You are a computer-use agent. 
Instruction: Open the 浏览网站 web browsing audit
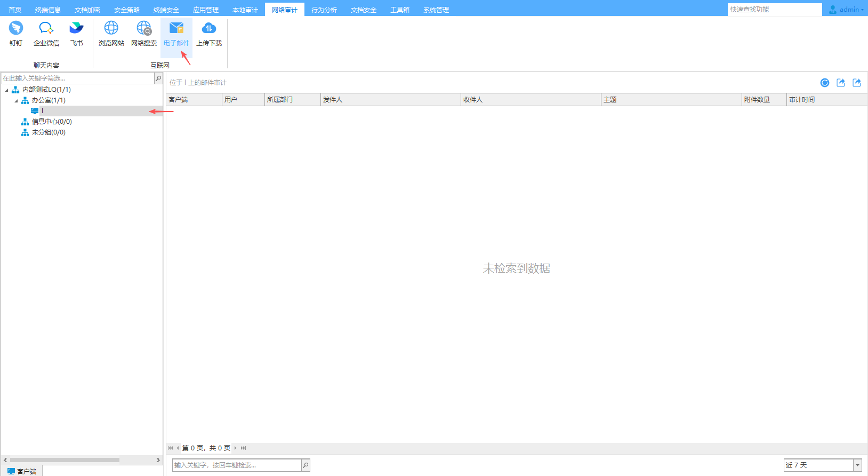pos(111,33)
